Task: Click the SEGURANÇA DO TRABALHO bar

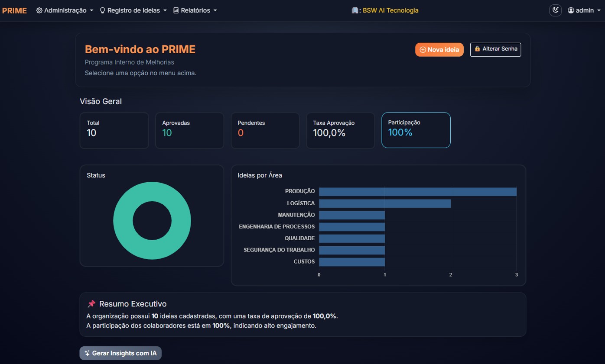Action: [x=352, y=250]
